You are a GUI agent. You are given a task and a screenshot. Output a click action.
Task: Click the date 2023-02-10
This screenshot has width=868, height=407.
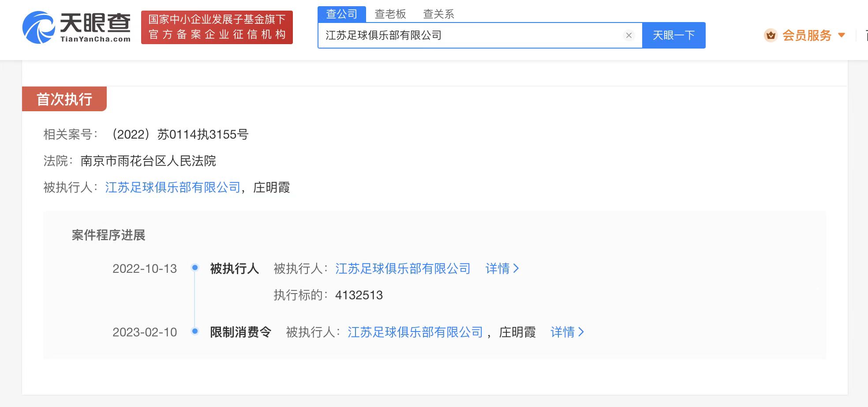pyautogui.click(x=145, y=332)
